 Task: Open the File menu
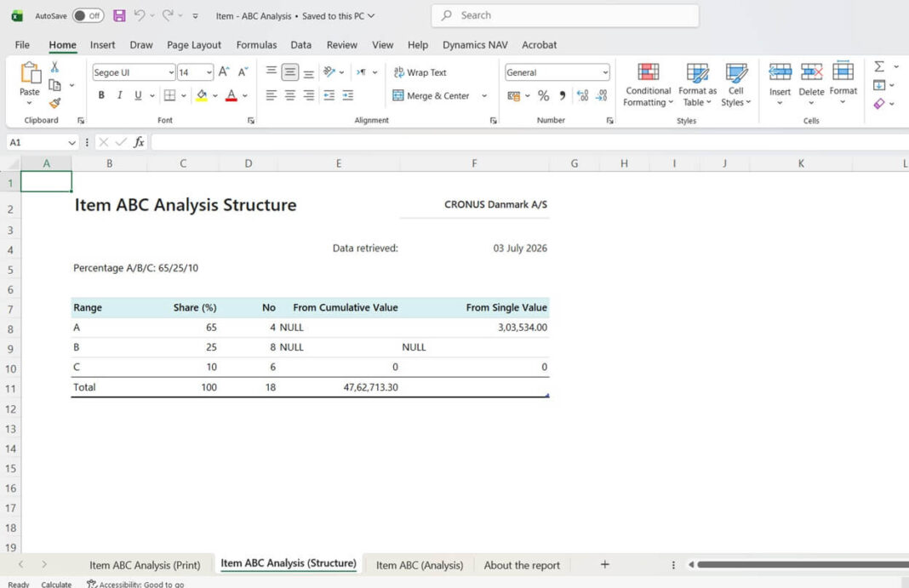(x=22, y=44)
